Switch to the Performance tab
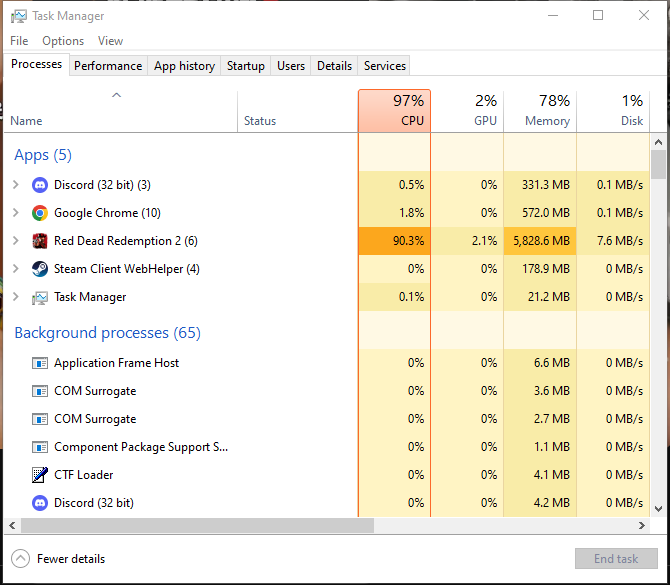 tap(108, 66)
